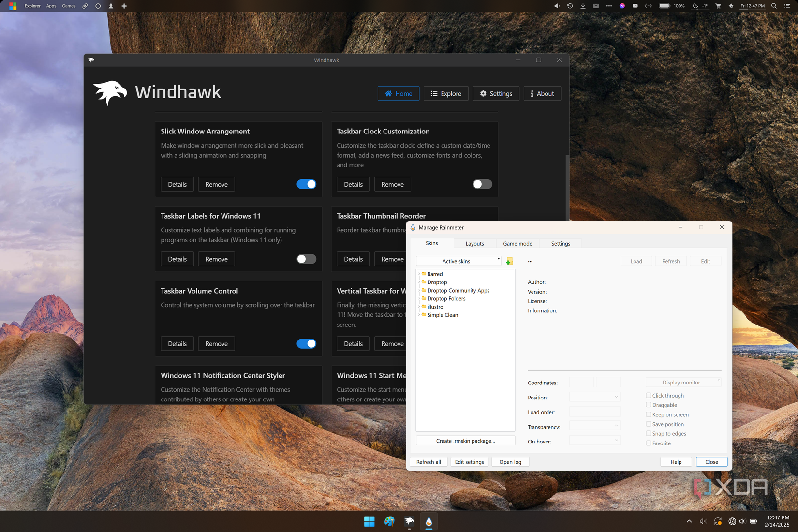Click the search magnifier in the top menu bar
Image resolution: width=798 pixels, height=532 pixels.
pos(774,6)
